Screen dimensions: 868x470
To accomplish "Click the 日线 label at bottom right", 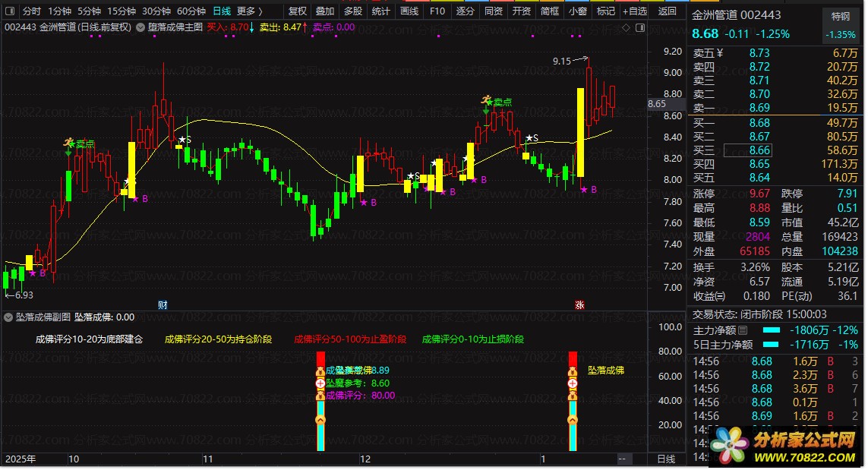I will (x=667, y=459).
